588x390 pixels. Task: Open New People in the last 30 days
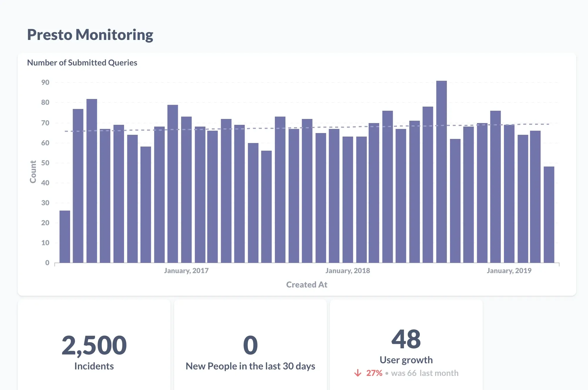click(250, 366)
